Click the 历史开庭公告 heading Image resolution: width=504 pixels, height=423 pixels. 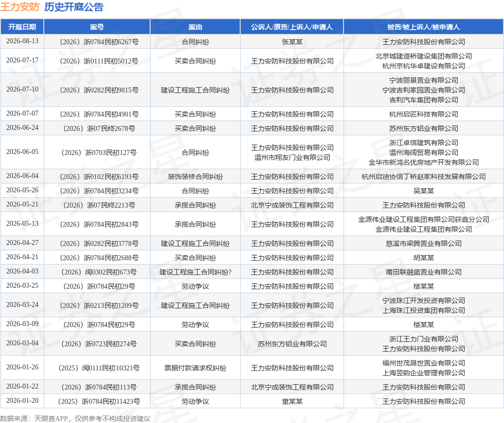click(74, 7)
